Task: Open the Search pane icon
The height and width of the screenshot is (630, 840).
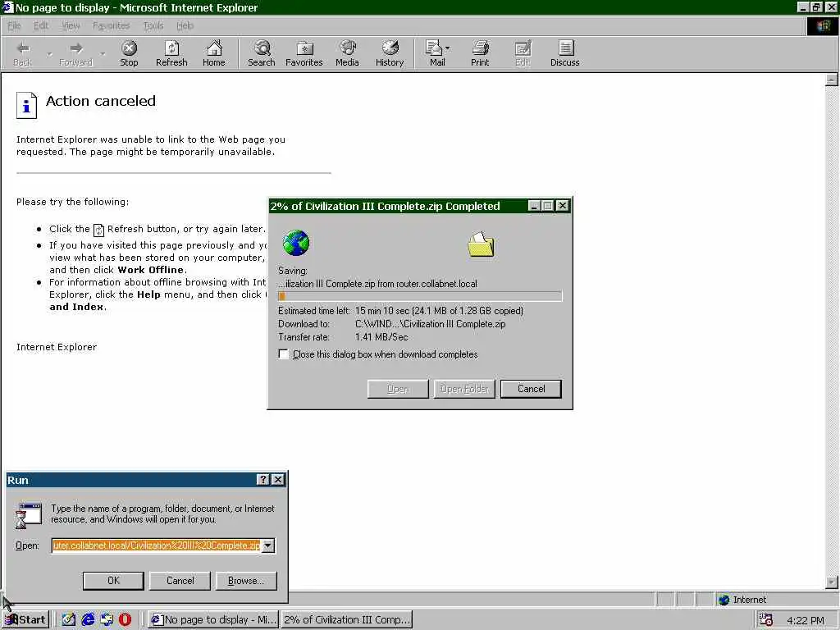Action: 262,48
